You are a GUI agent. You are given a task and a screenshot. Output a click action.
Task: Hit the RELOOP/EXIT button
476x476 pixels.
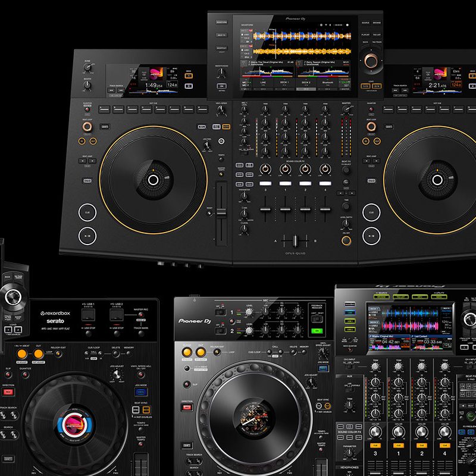point(58,353)
